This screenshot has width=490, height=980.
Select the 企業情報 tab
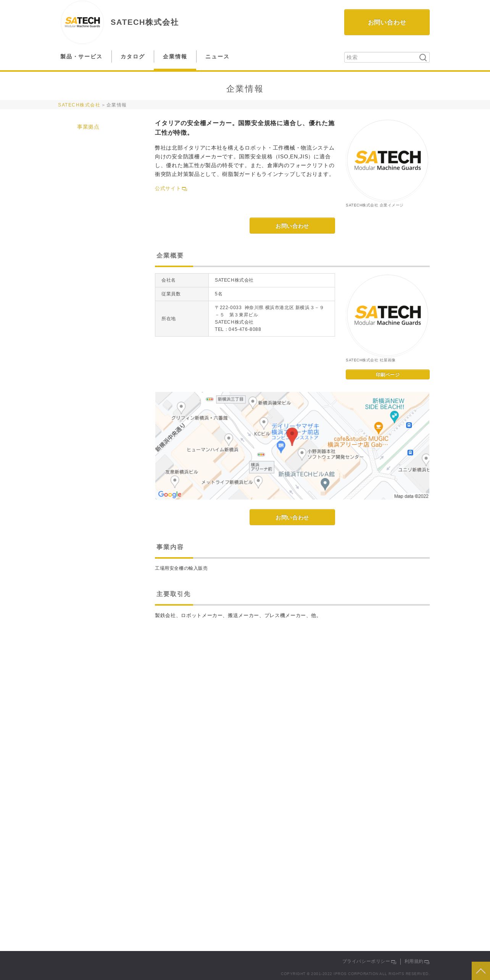point(175,56)
